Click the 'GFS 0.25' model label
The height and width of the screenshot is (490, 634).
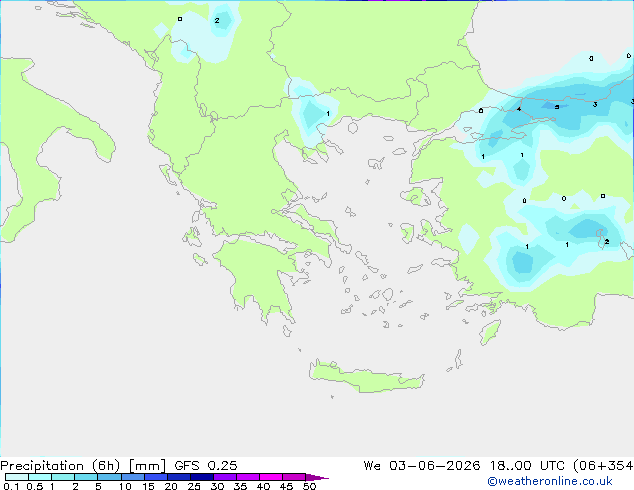tap(206, 466)
